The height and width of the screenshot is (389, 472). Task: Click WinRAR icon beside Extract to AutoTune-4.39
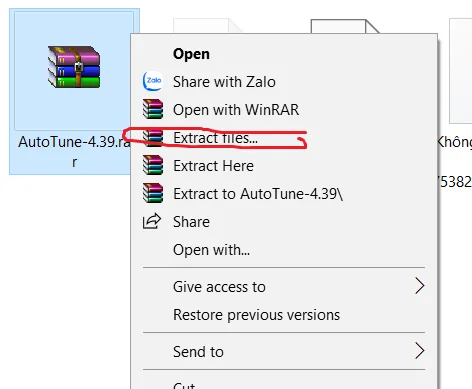tap(153, 193)
